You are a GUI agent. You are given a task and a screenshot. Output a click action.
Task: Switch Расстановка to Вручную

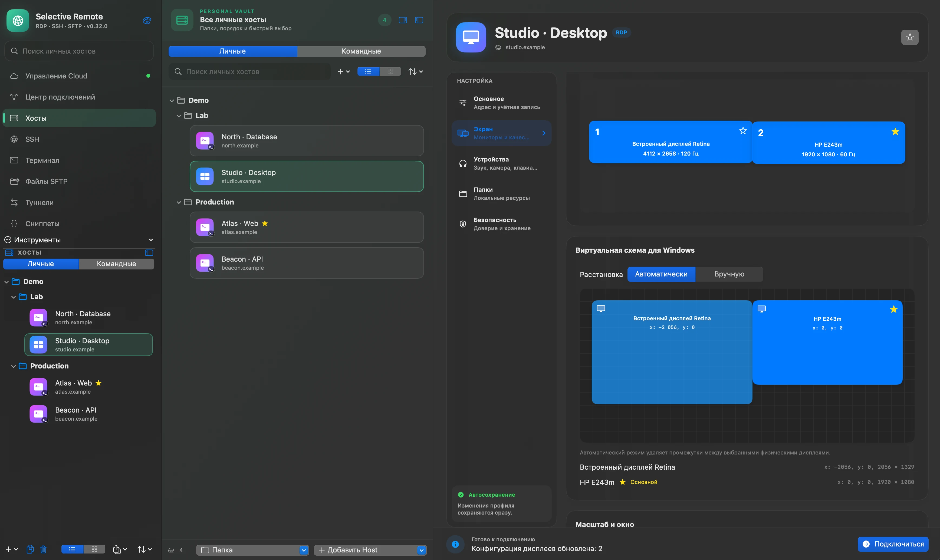coord(729,274)
